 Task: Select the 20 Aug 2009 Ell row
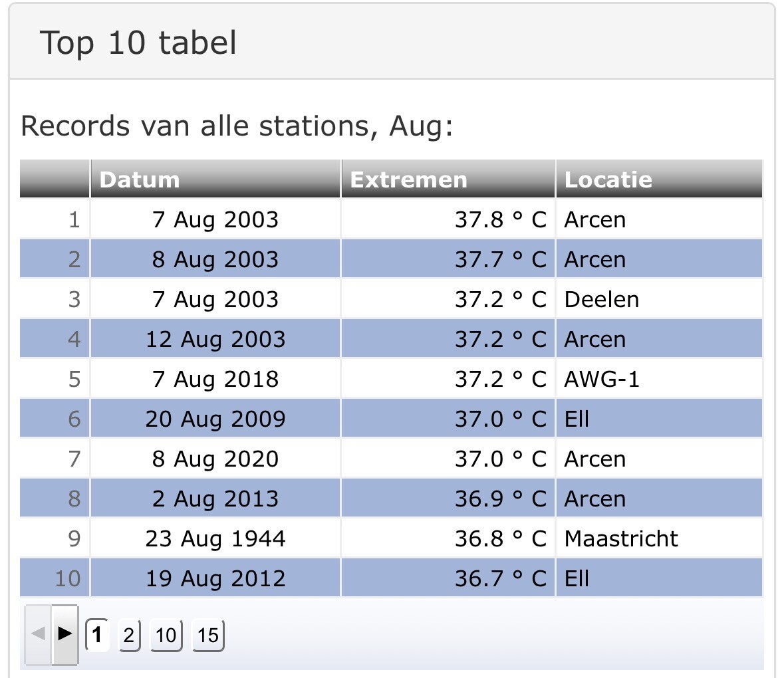tap(391, 419)
